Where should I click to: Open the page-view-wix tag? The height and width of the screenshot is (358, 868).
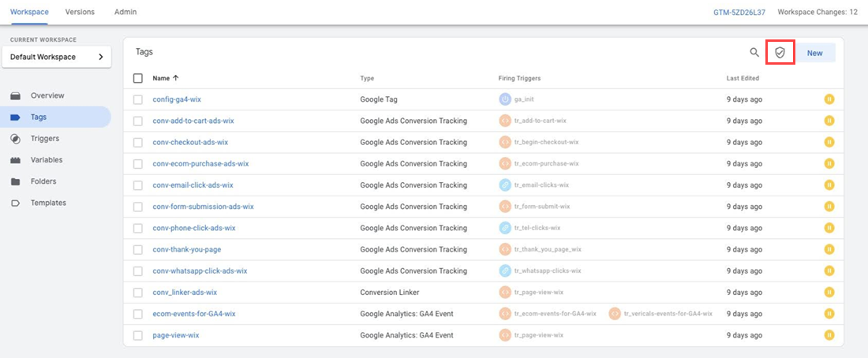[176, 335]
